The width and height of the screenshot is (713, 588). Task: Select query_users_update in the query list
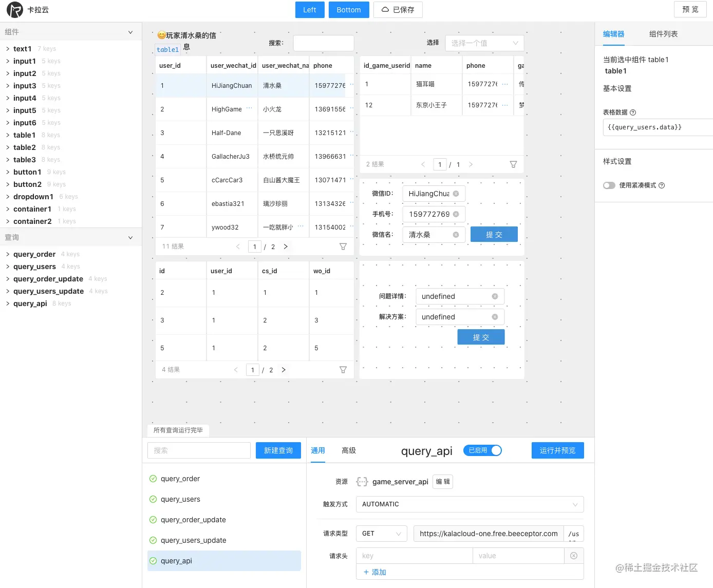click(x=224, y=540)
